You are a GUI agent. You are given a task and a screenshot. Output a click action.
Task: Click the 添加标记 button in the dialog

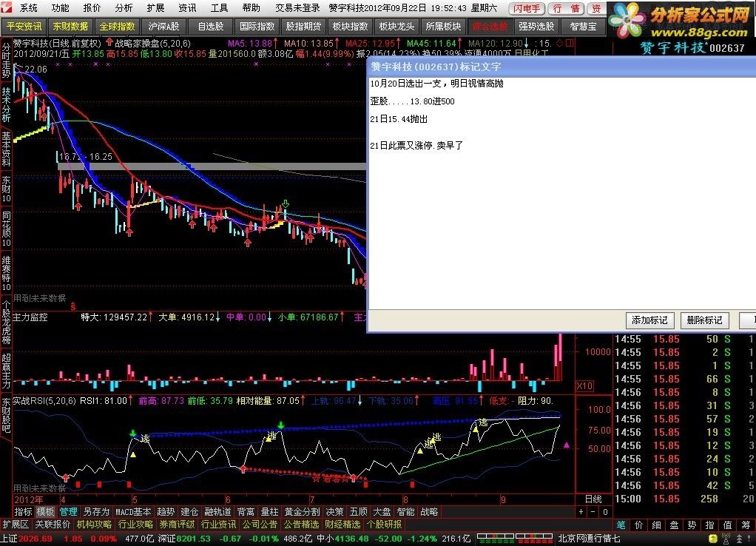(x=649, y=320)
